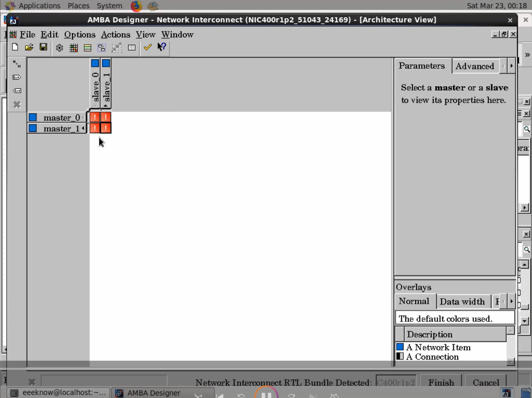Open the Options menu

(x=79, y=34)
